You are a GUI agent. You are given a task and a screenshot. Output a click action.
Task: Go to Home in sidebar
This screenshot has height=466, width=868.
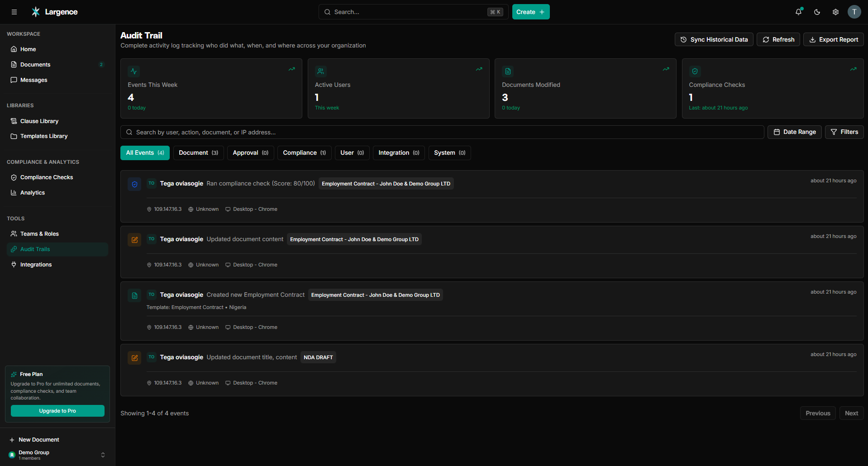(57, 49)
